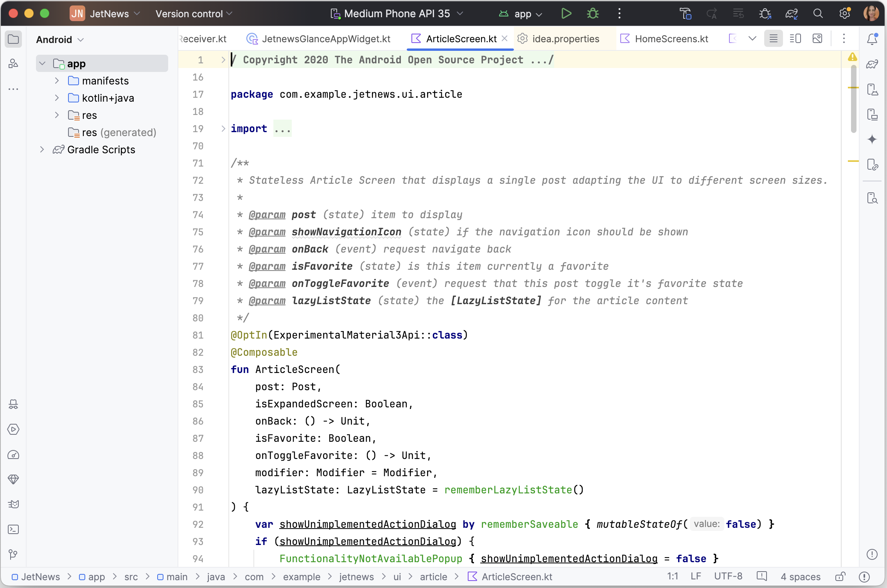This screenshot has height=588, width=887.
Task: Expand the kotlin+java folder
Action: 57,98
